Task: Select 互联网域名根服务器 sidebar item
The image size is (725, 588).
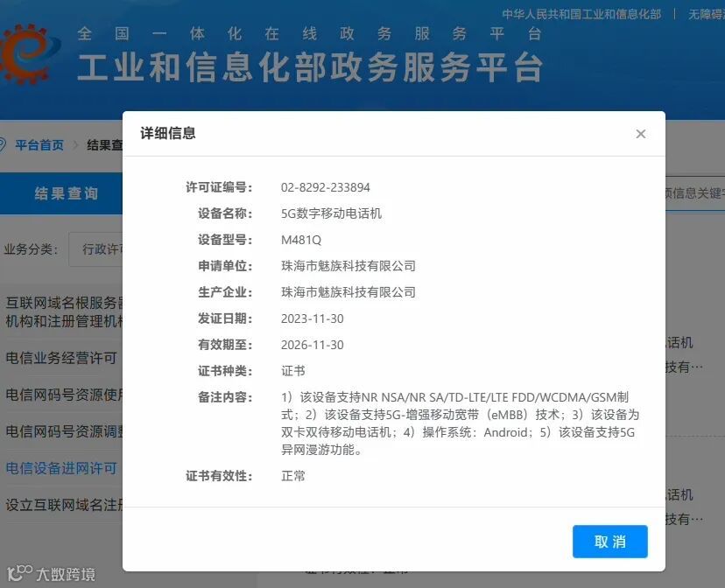Action: point(64,311)
